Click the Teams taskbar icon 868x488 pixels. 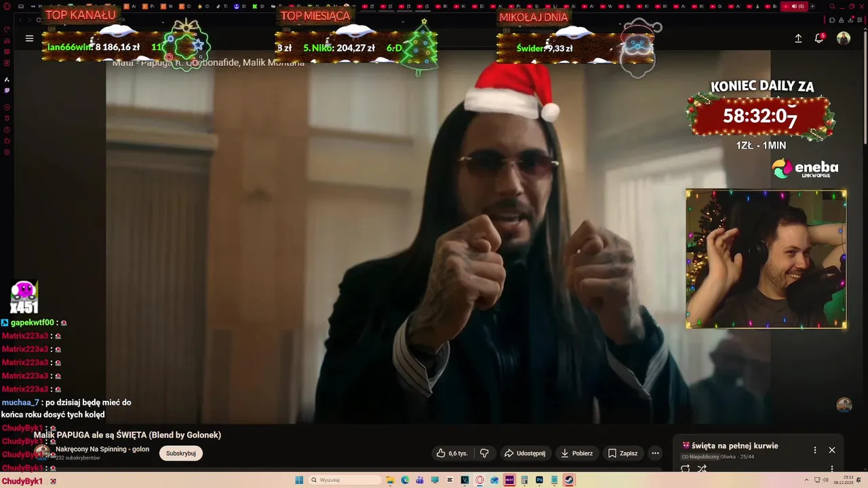click(x=420, y=480)
